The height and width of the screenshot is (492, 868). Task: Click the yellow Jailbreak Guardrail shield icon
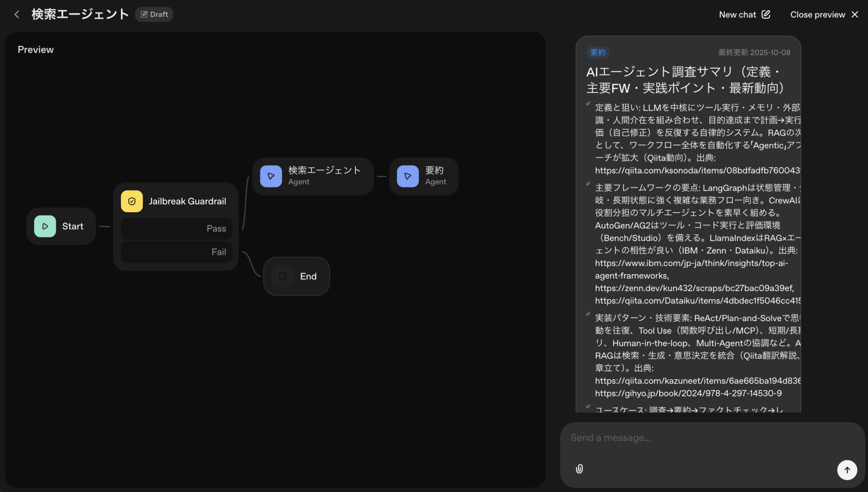(x=132, y=201)
